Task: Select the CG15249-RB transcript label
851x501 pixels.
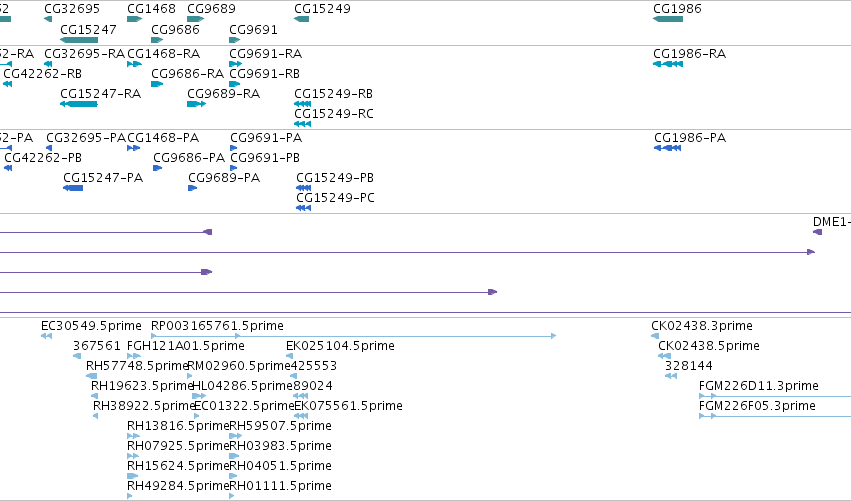Action: click(x=334, y=94)
